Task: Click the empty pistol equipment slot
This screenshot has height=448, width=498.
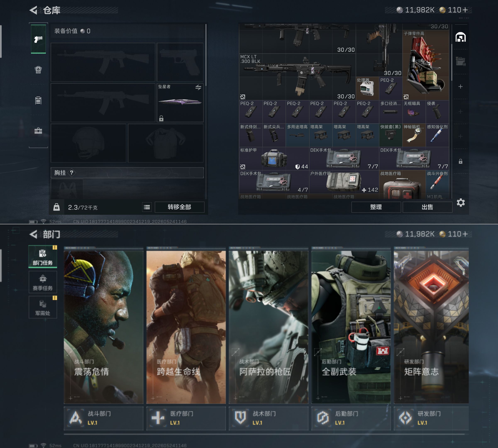Action: click(x=180, y=62)
